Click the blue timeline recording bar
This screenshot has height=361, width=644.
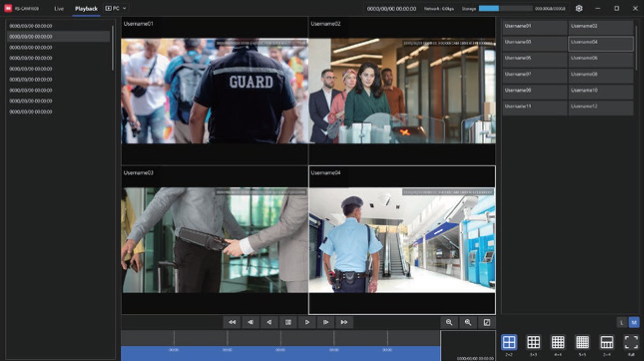(280, 353)
